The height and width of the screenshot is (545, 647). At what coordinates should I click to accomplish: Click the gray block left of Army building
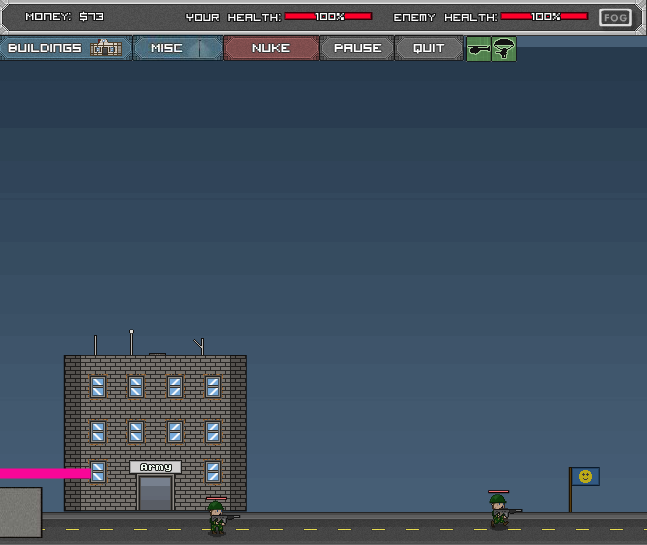[x=21, y=512]
